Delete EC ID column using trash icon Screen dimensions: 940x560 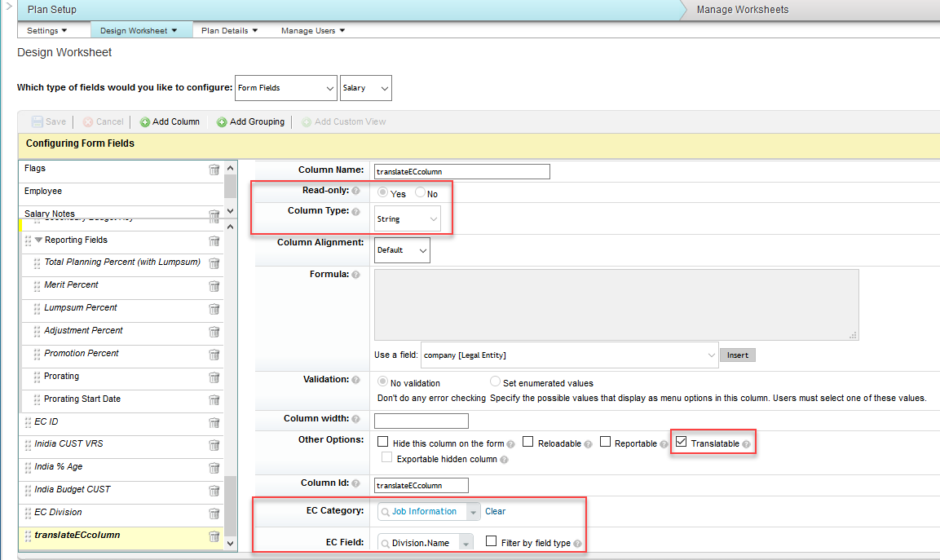[214, 423]
